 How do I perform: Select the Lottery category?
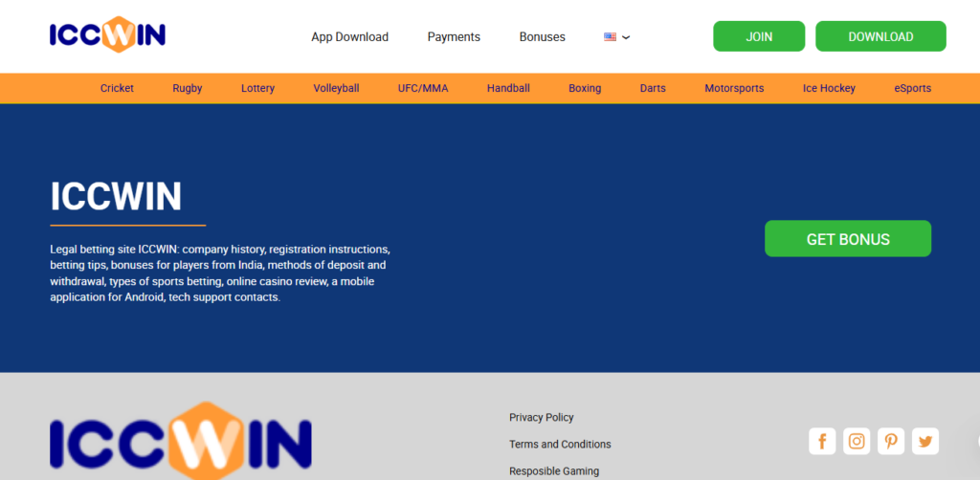tap(257, 88)
